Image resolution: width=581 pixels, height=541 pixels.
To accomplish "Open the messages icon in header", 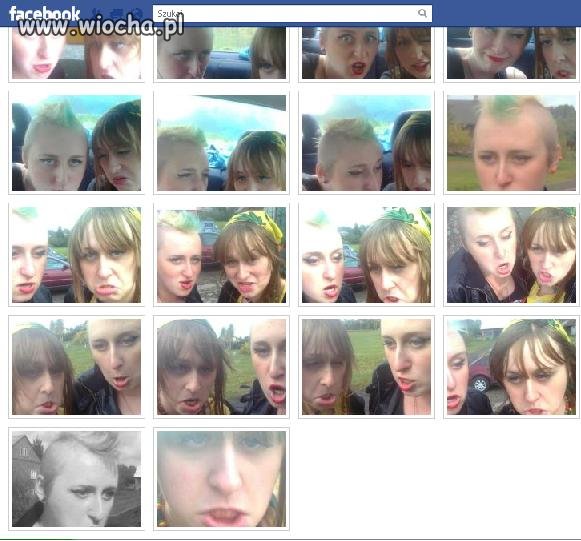I will pyautogui.click(x=116, y=13).
